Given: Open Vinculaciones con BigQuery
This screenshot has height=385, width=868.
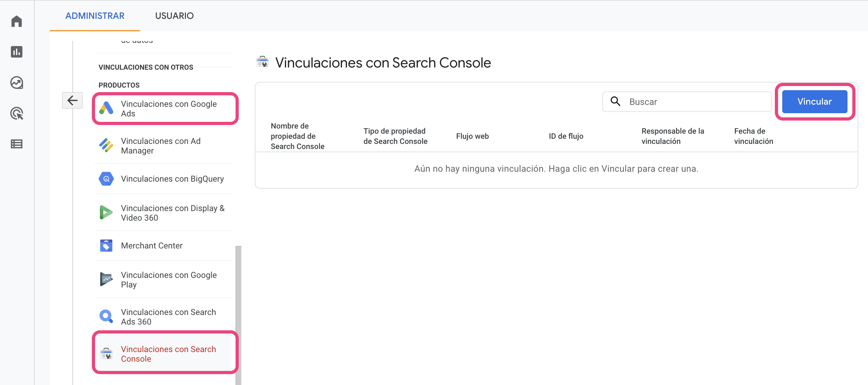Looking at the screenshot, I should (x=164, y=179).
